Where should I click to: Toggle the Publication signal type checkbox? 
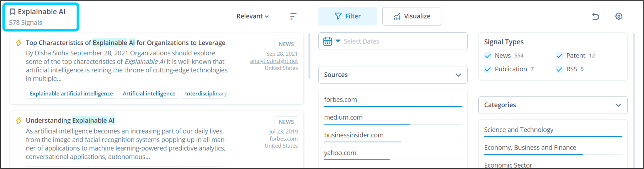[x=488, y=69]
